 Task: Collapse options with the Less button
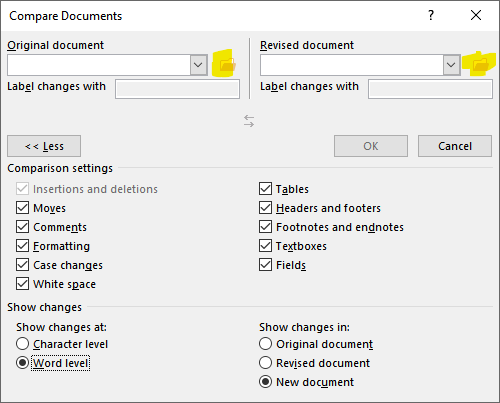pos(44,146)
